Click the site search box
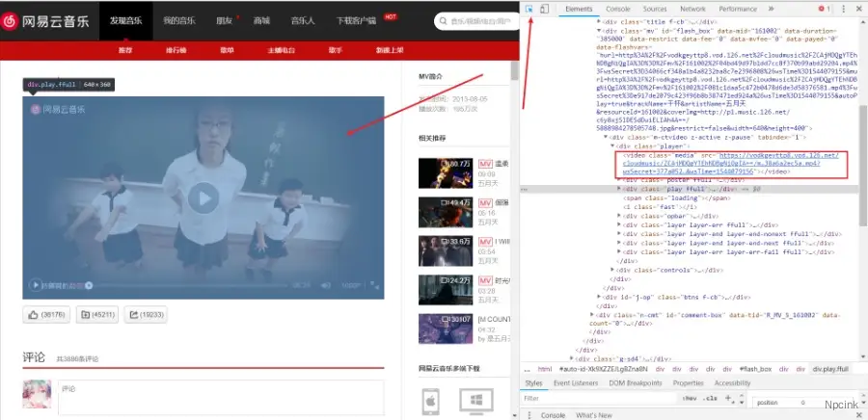868x420 pixels. tap(477, 21)
